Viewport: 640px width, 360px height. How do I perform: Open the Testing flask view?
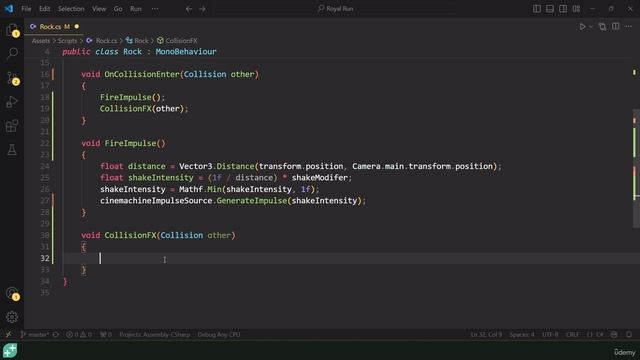pyautogui.click(x=12, y=150)
